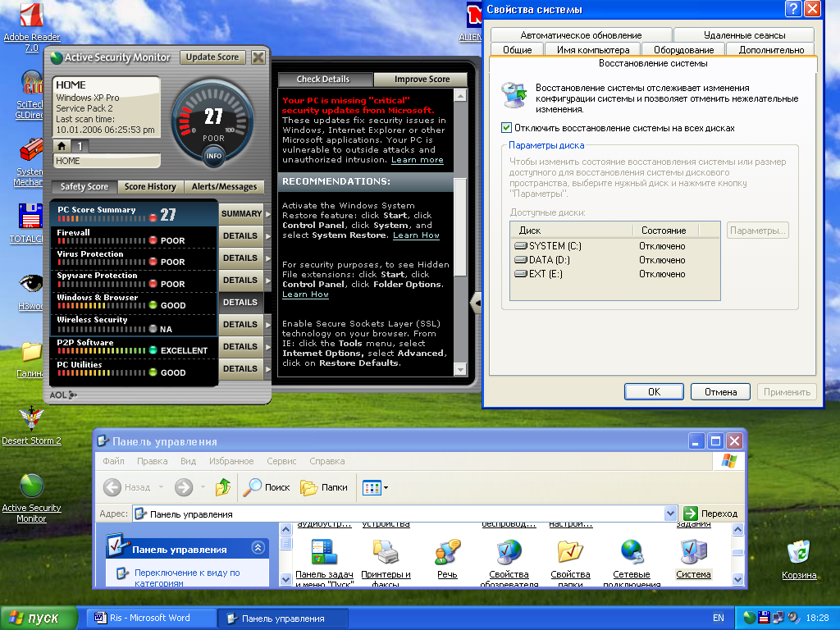
Task: Expand the Views toolbar dropdown
Action: [x=386, y=487]
